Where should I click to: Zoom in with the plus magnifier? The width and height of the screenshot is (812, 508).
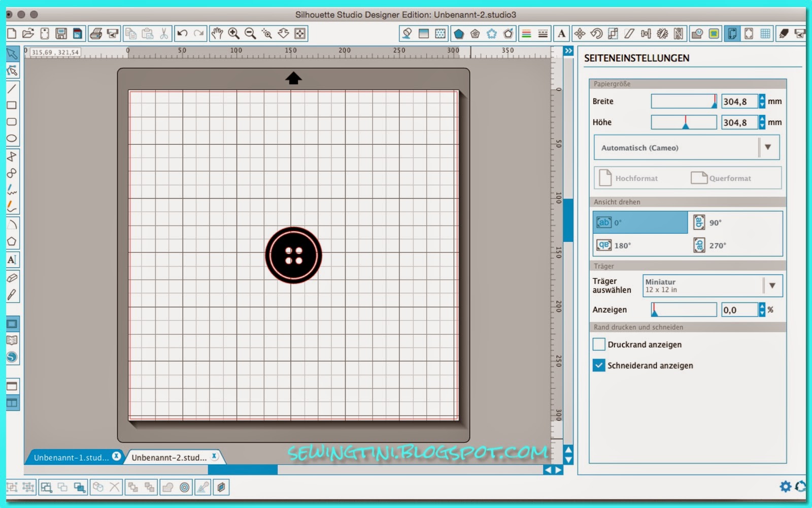point(234,34)
